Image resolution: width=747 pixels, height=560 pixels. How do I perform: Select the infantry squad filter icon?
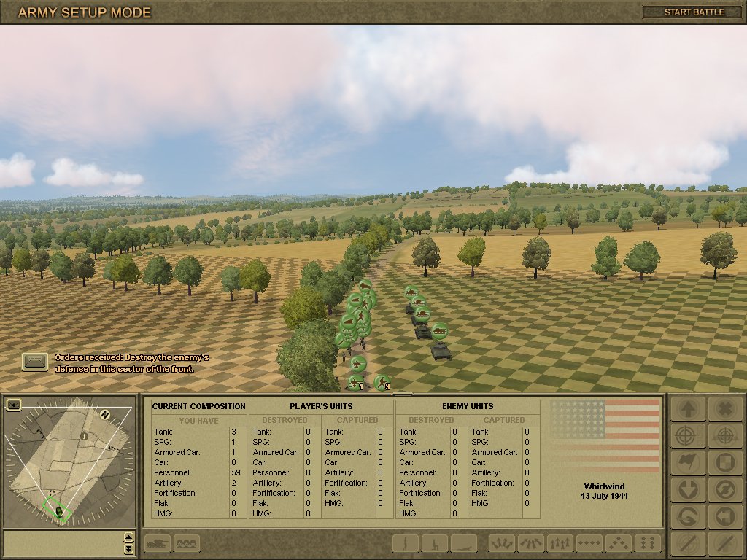187,543
